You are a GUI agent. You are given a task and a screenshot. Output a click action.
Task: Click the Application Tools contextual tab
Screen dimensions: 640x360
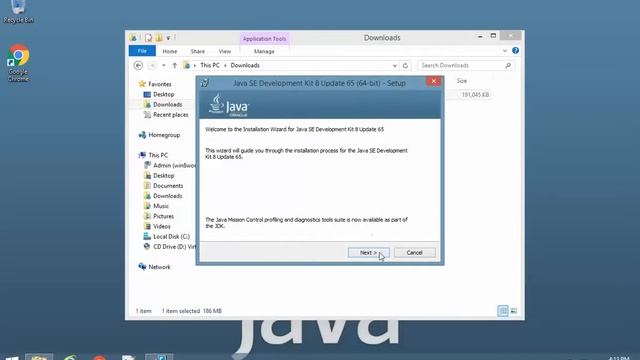coord(264,39)
